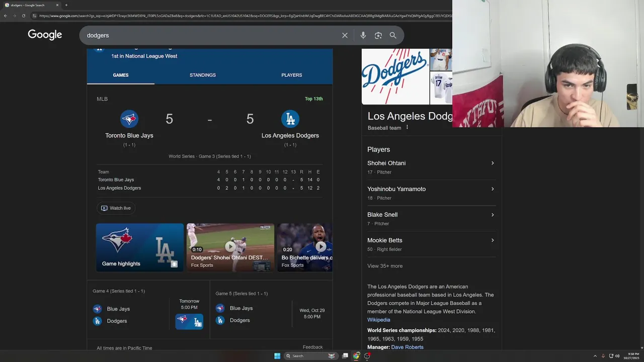Open Google Lens image search icon
644x362 pixels.
point(378,35)
